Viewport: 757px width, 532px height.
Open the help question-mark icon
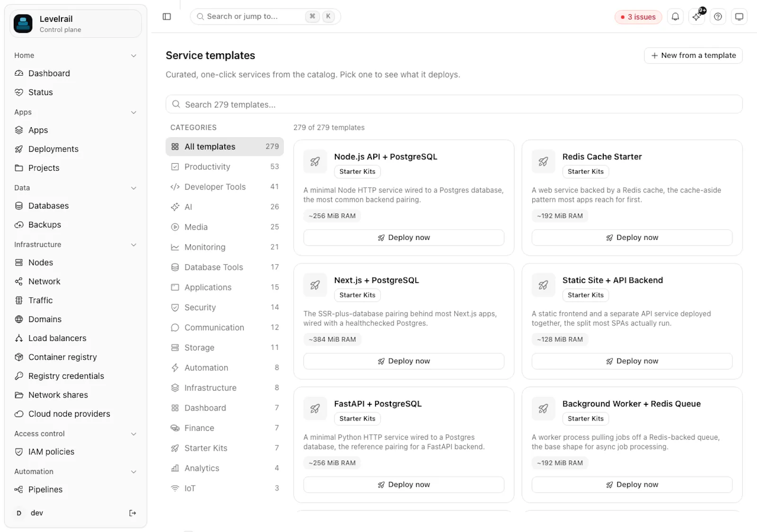pyautogui.click(x=718, y=17)
